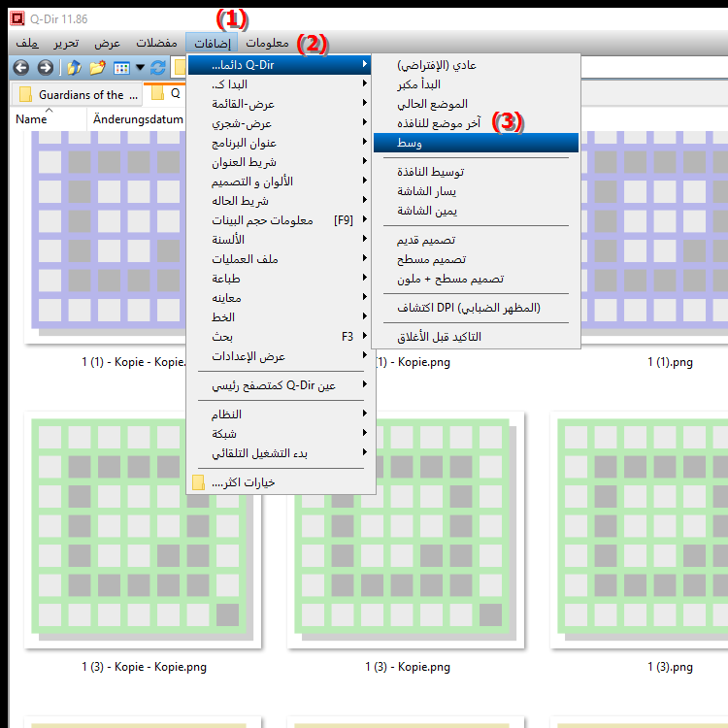Choose يسار الشاشة entry
Image resolution: width=728 pixels, height=728 pixels.
coord(476,191)
